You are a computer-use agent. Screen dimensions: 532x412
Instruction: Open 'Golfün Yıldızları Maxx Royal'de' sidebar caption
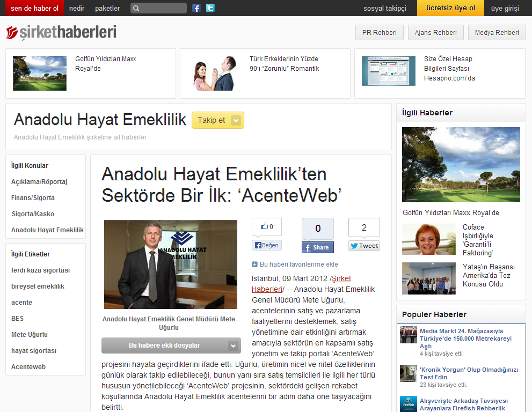(450, 213)
